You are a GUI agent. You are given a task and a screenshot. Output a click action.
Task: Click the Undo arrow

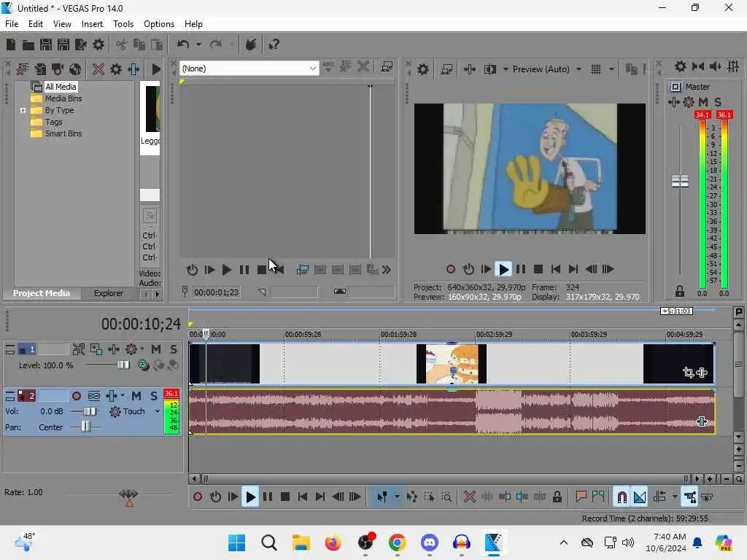182,44
